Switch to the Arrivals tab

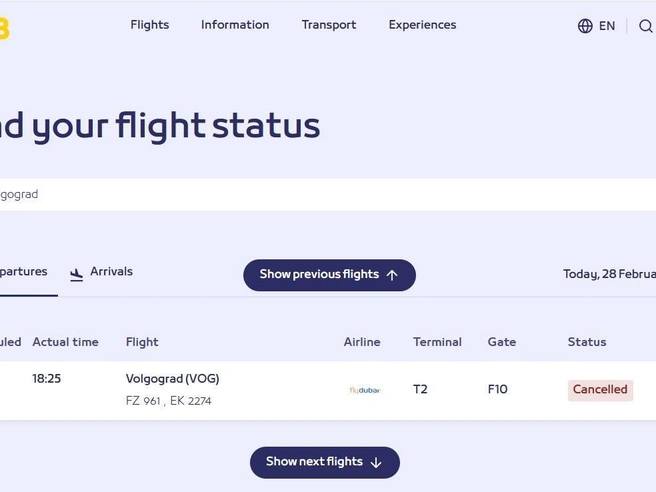[x=101, y=272]
